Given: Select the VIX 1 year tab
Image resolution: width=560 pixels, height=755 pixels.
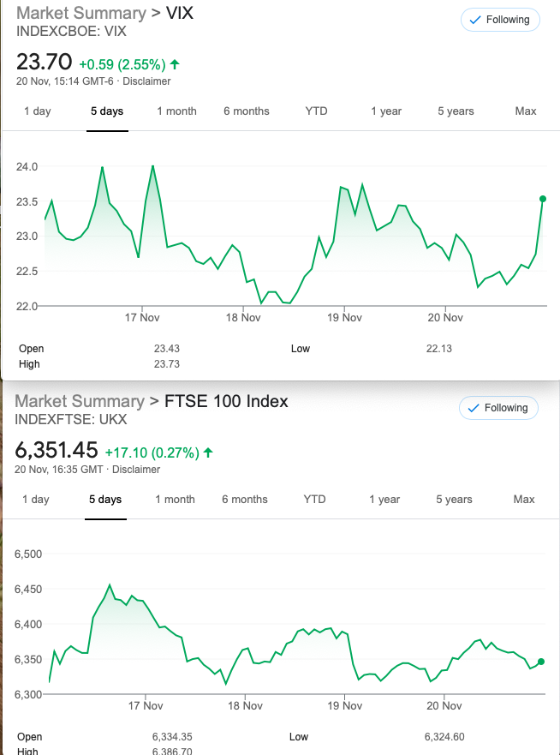Looking at the screenshot, I should 386,111.
